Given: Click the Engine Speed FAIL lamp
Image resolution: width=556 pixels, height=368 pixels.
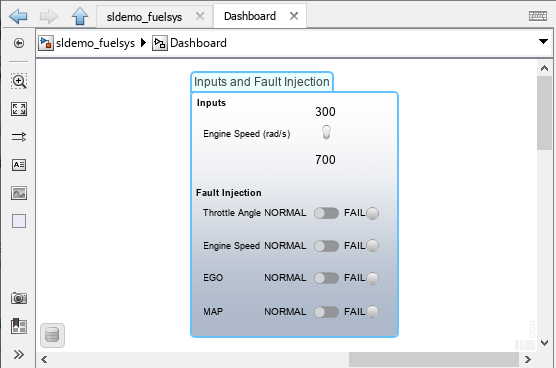Looking at the screenshot, I should click(372, 245).
